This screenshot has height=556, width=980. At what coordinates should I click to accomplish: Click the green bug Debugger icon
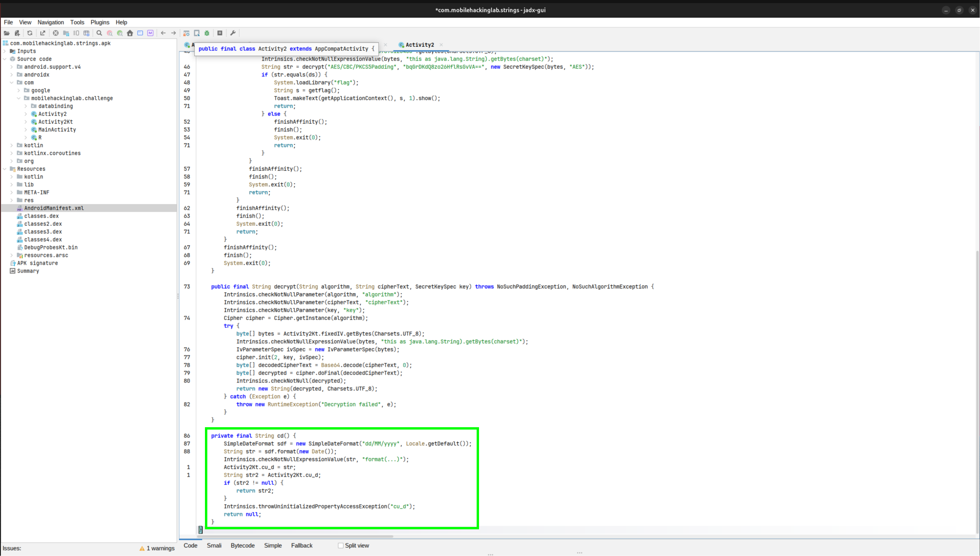(207, 33)
